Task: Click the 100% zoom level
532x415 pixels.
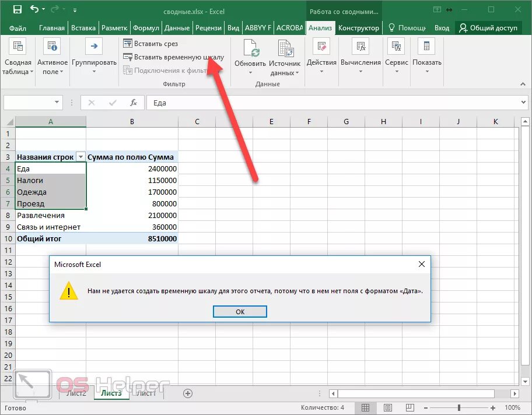Action: pyautogui.click(x=512, y=407)
